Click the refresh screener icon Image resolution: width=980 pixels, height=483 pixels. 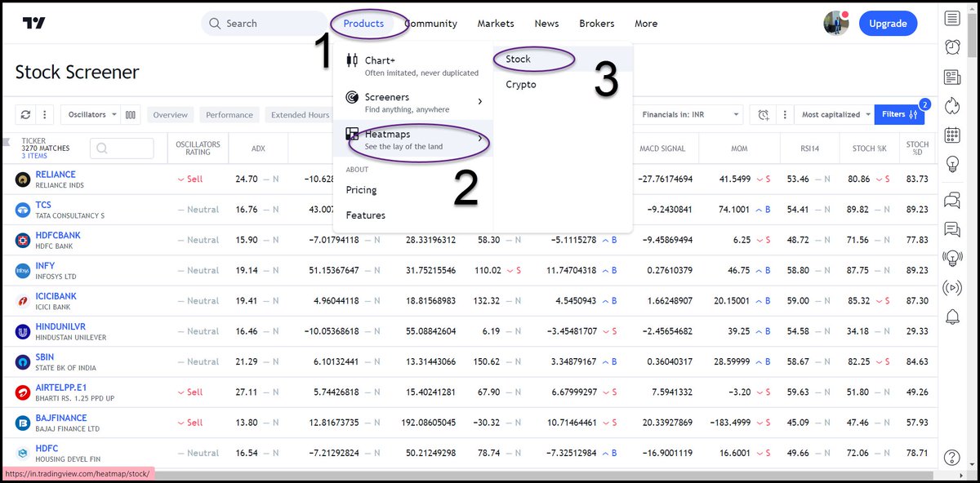[25, 115]
